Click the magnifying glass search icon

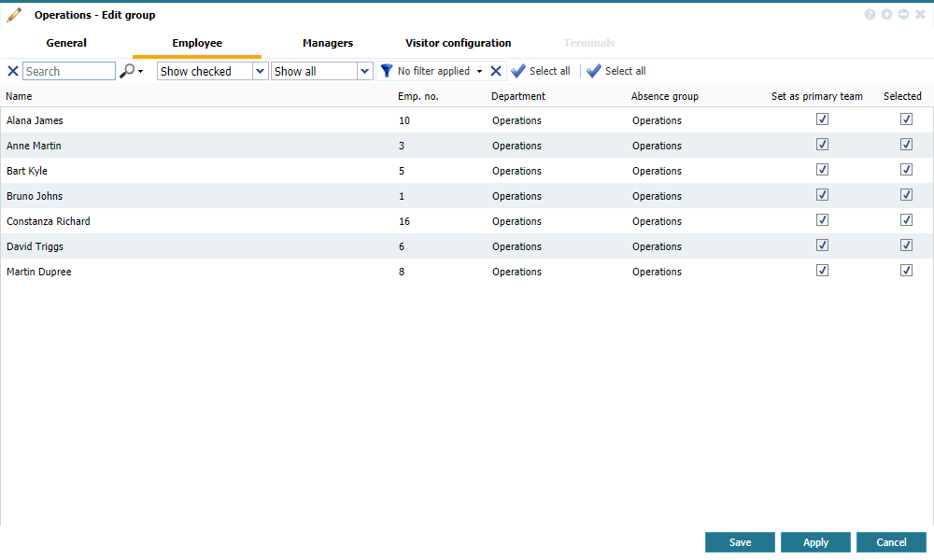127,71
